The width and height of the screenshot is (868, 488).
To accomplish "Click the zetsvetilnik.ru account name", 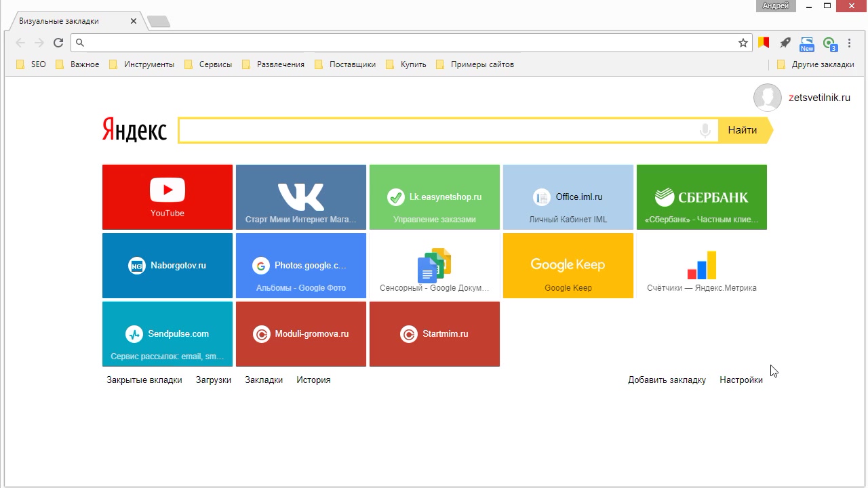I will [819, 98].
